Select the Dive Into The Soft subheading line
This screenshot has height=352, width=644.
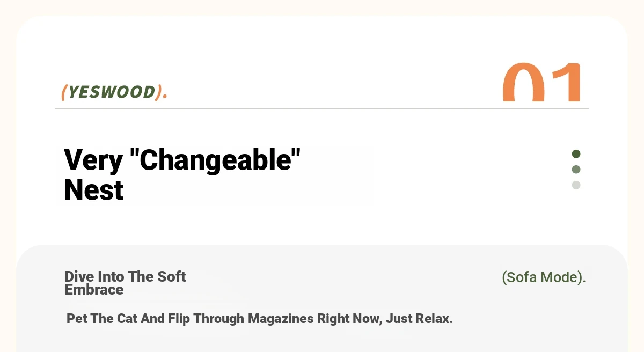click(125, 276)
